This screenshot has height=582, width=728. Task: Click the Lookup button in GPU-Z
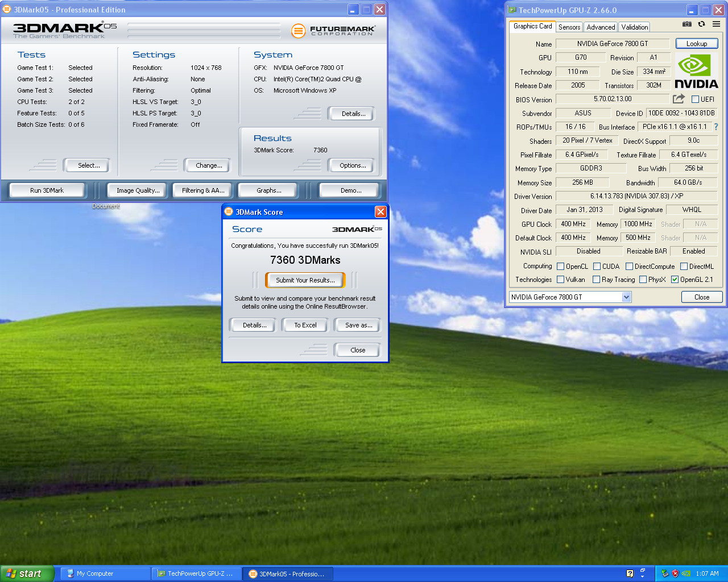coord(697,43)
